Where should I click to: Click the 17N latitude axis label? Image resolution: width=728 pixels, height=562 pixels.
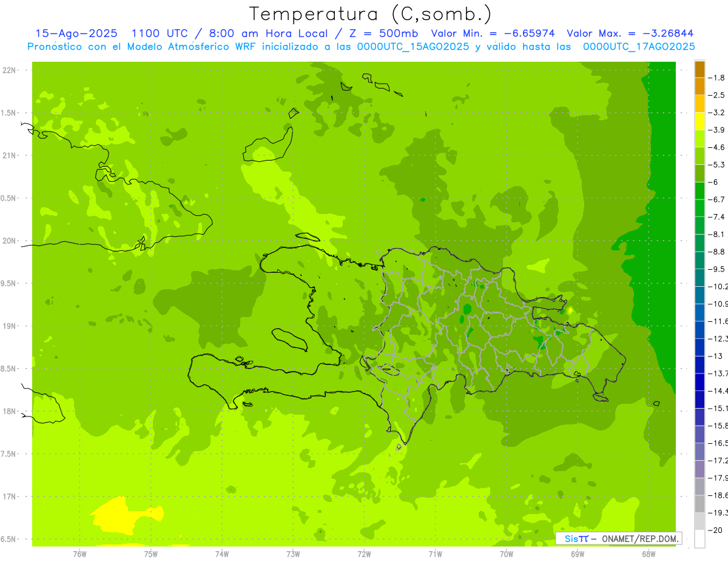pos(9,497)
